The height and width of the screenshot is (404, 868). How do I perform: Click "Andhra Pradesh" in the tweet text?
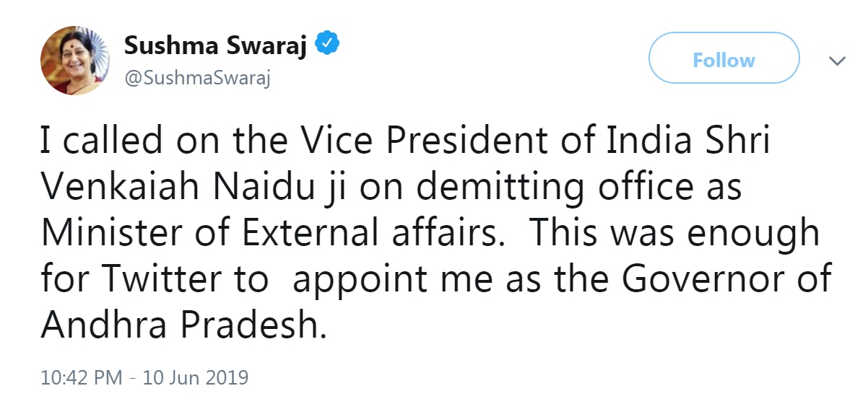pos(179,325)
